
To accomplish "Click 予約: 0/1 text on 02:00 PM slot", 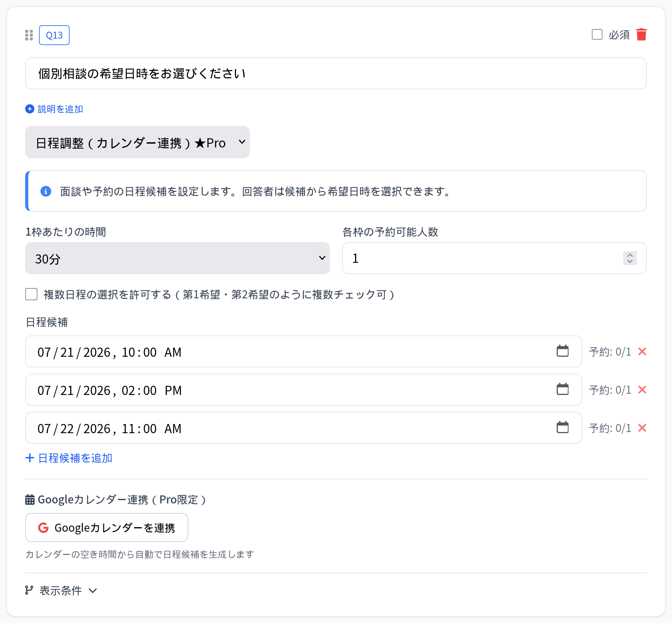I will click(610, 390).
